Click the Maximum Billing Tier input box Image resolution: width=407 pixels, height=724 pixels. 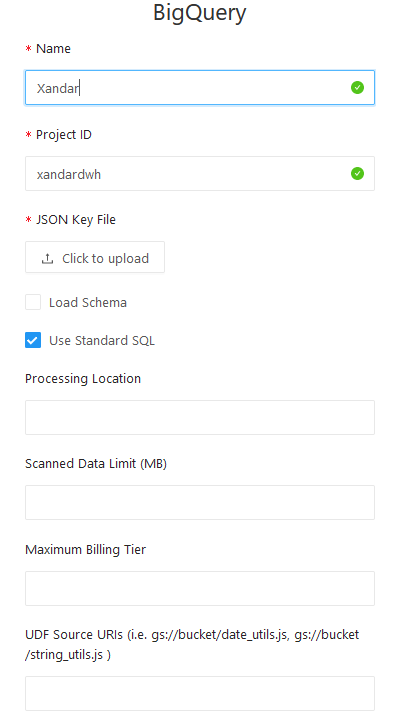[x=200, y=588]
